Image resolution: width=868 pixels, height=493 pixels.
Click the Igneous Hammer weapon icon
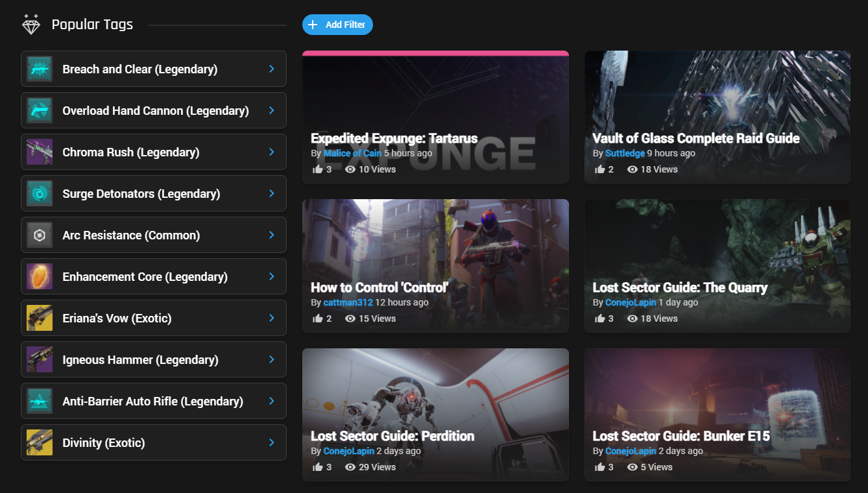40,359
